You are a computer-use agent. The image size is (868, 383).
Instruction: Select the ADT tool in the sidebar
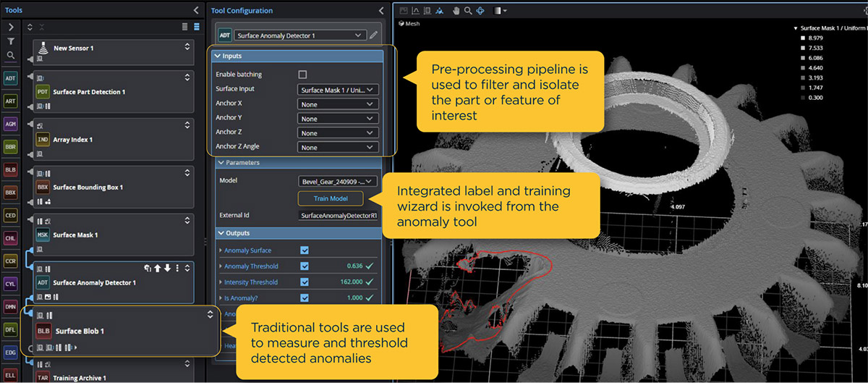tap(10, 78)
